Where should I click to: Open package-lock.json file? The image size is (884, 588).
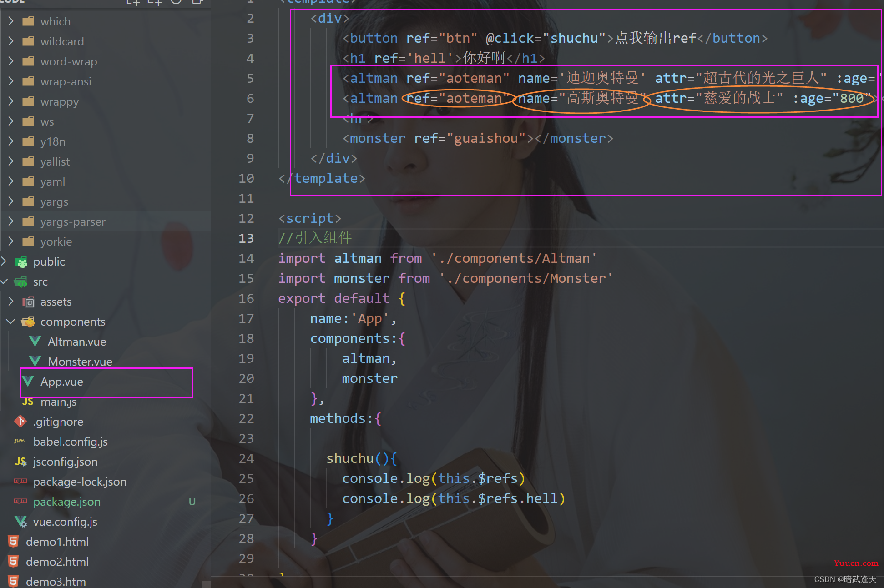80,482
